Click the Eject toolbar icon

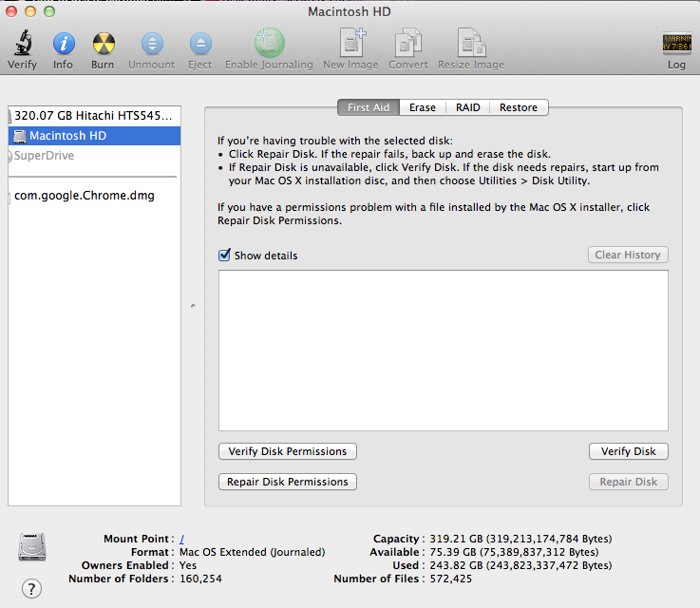click(200, 44)
